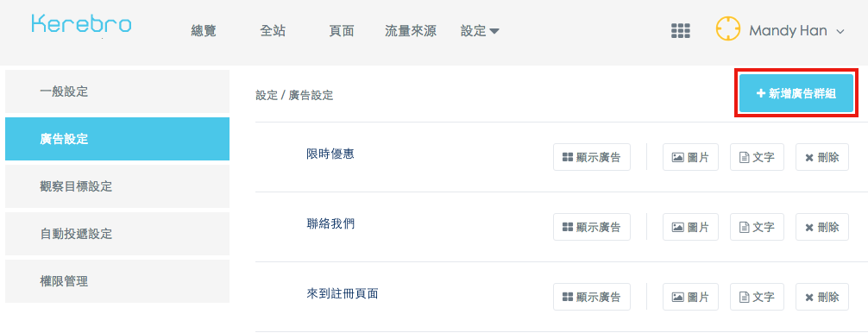Open text ads for 來到註冊頁面
Screen dimensions: 868x333
757,297
